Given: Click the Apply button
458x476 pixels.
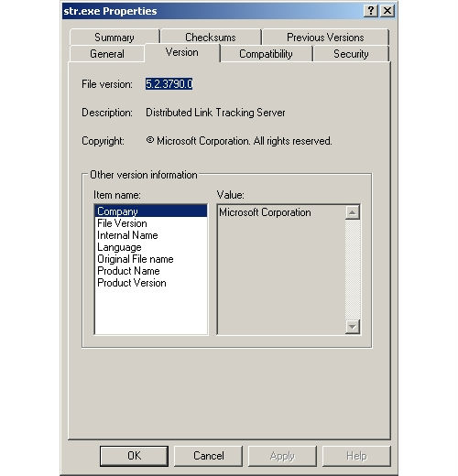Looking at the screenshot, I should (x=282, y=456).
